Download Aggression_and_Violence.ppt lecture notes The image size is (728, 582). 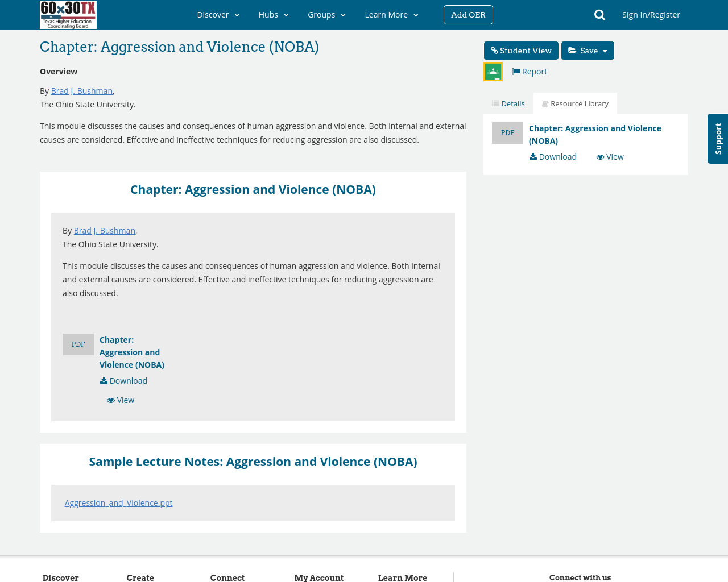coord(118,502)
